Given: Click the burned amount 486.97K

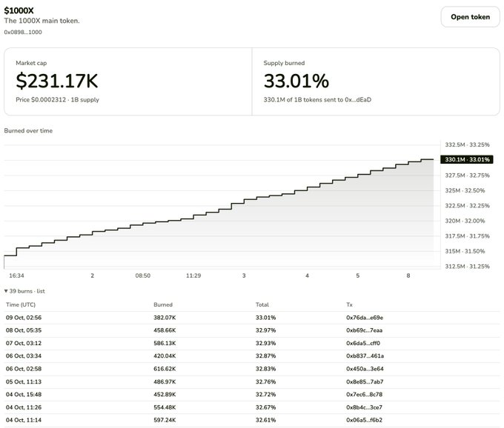Looking at the screenshot, I should [165, 382].
